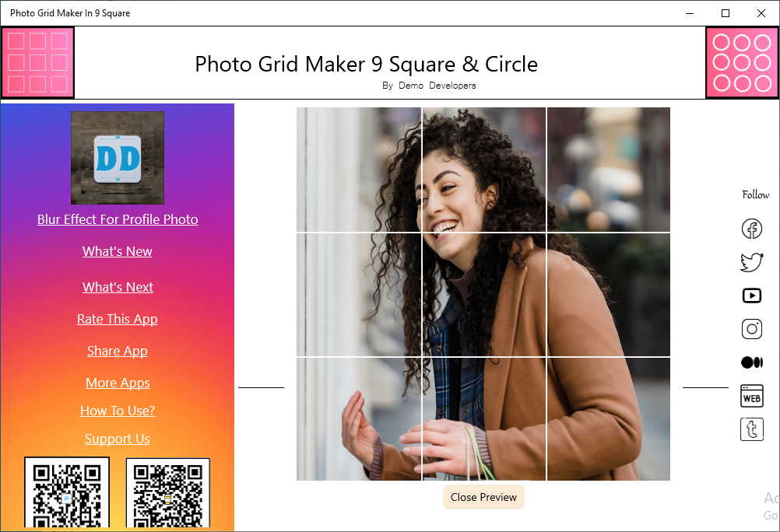Click Photo Grid Maker 9 Square & Circle title
This screenshot has height=532, width=780.
[366, 64]
